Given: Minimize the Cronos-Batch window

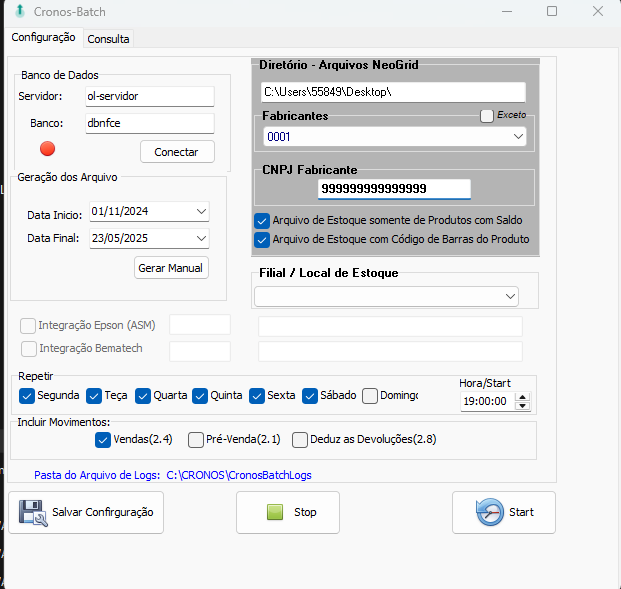Looking at the screenshot, I should coord(507,11).
